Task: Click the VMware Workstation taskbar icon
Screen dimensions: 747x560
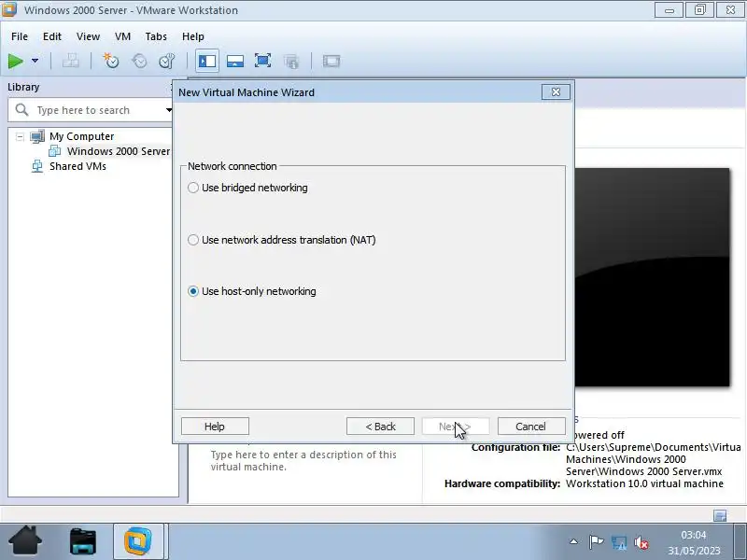Action: 138,541
